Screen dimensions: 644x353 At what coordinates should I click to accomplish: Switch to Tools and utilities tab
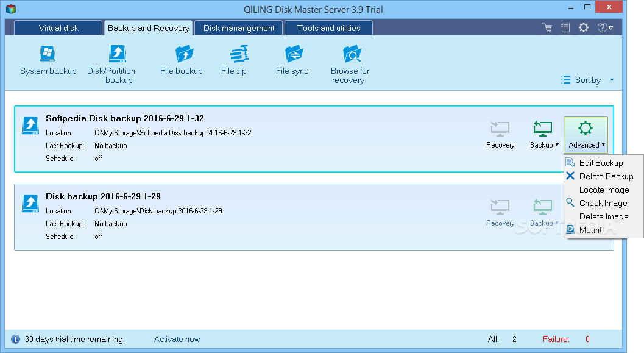pos(328,28)
